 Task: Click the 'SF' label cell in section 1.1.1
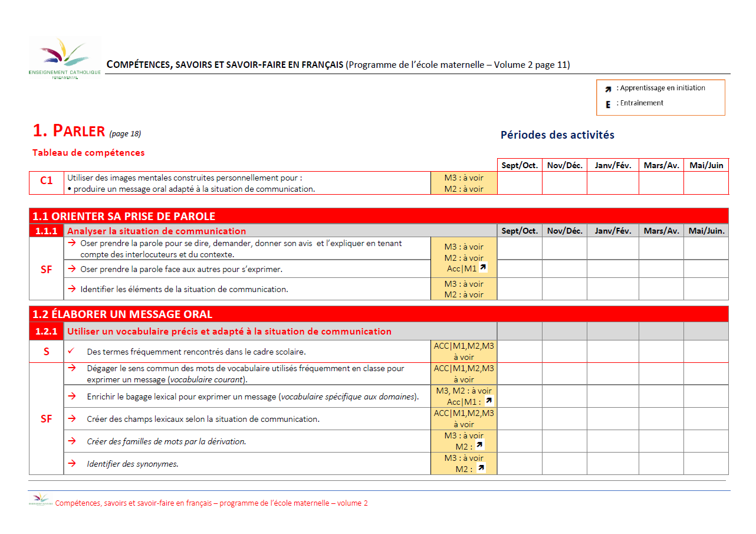(47, 269)
